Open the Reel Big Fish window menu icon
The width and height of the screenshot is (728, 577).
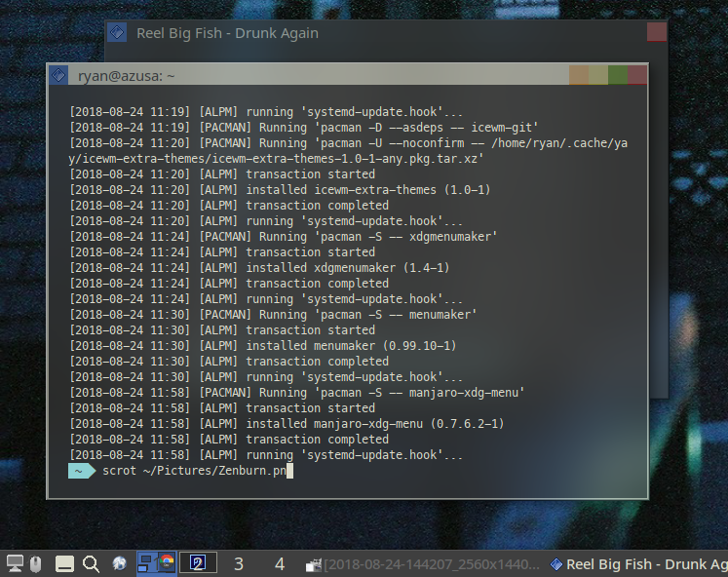tap(117, 32)
